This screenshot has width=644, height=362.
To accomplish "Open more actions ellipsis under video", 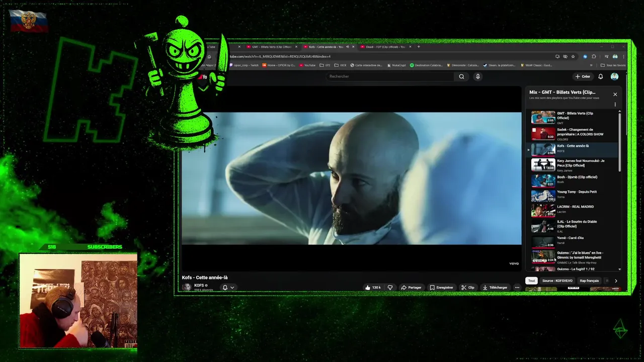I will pos(517,288).
